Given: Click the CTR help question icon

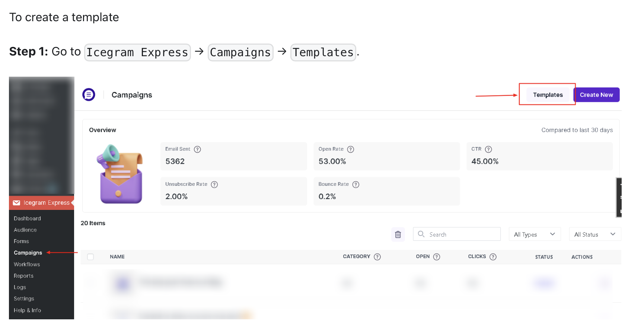Looking at the screenshot, I should pos(488,149).
